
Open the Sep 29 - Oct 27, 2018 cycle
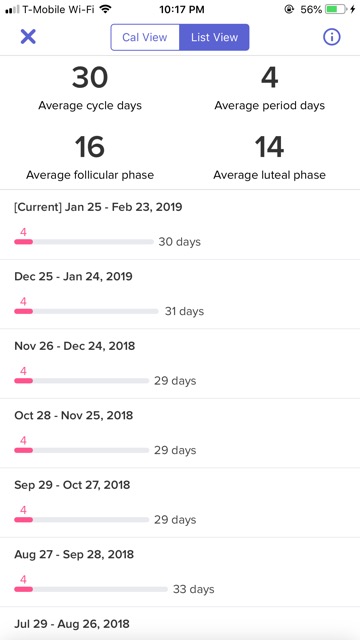pyautogui.click(x=180, y=502)
